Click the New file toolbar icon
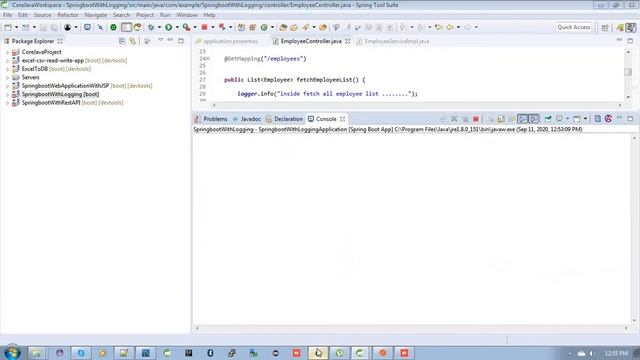 coord(8,27)
